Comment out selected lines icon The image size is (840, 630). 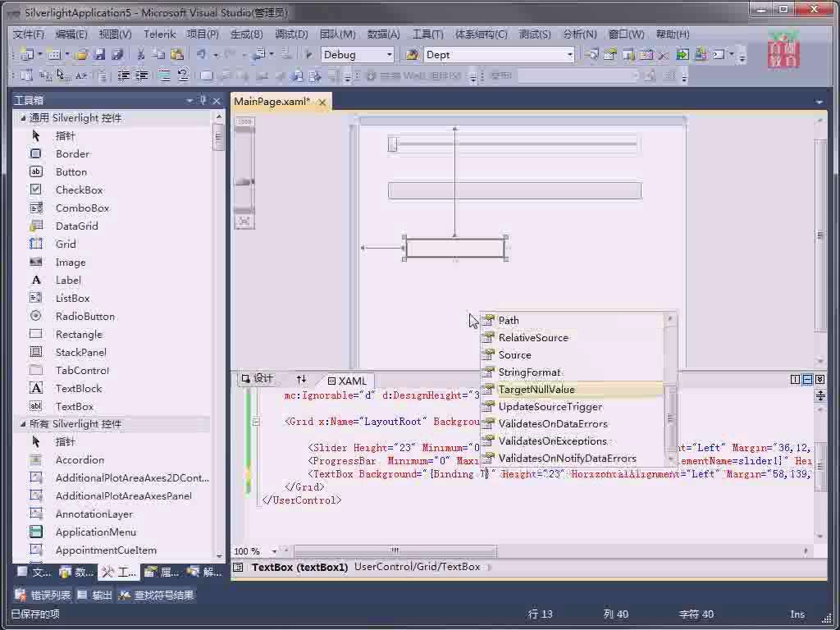(164, 75)
